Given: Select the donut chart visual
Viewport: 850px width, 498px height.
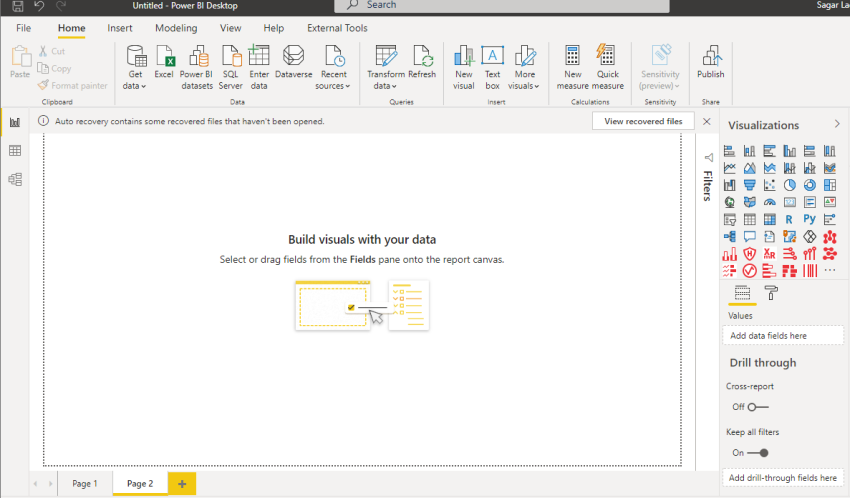Looking at the screenshot, I should (810, 185).
